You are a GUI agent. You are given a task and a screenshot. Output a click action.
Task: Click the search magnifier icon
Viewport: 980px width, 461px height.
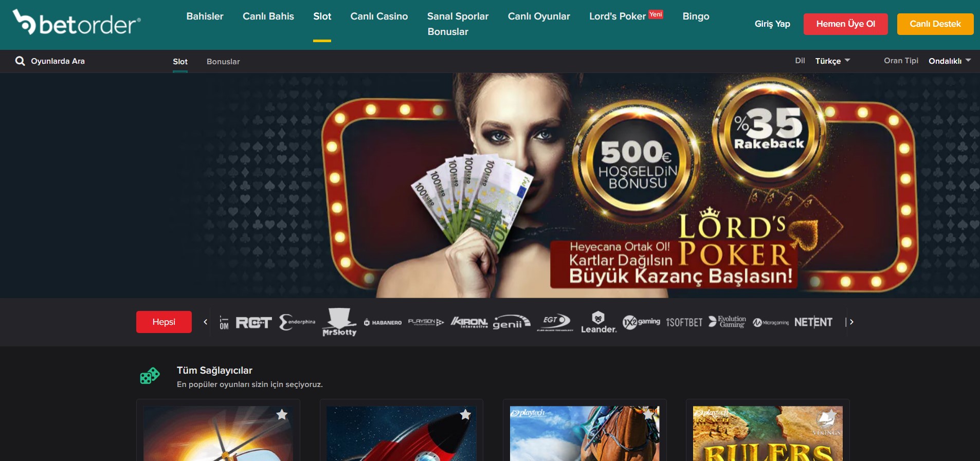click(x=20, y=61)
